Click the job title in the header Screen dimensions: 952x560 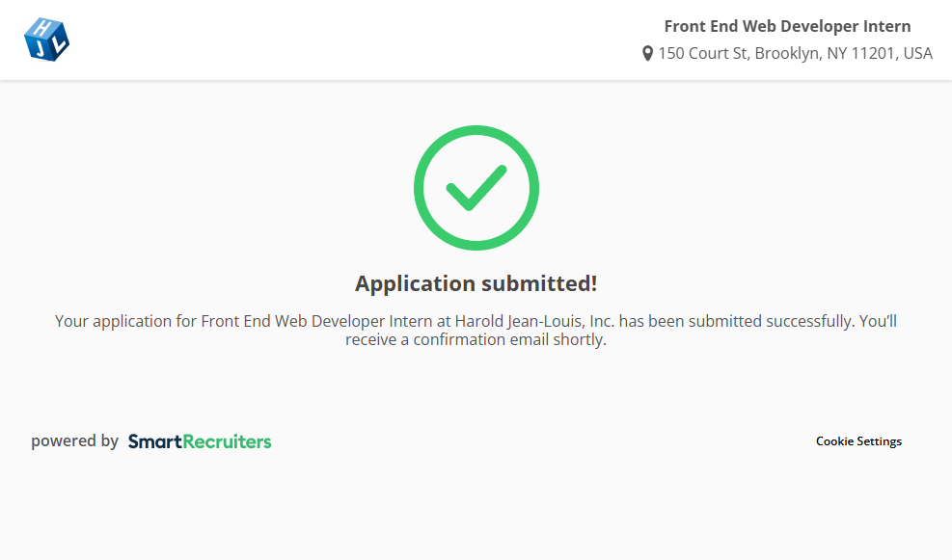tap(787, 27)
